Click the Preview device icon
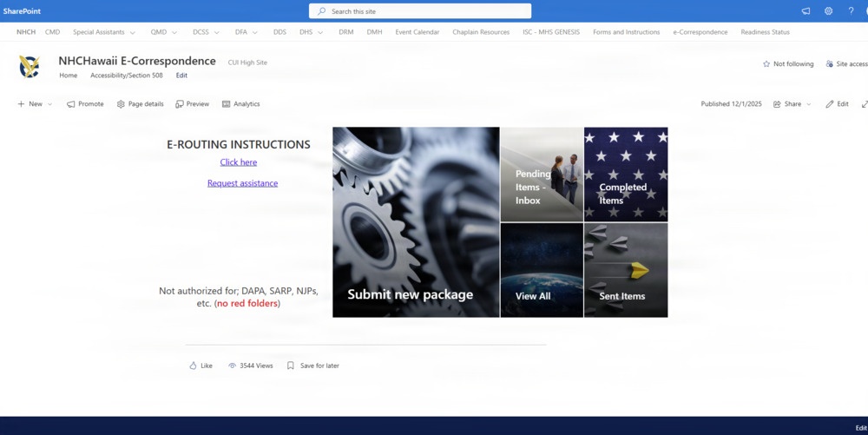This screenshot has height=435, width=868. [x=180, y=104]
